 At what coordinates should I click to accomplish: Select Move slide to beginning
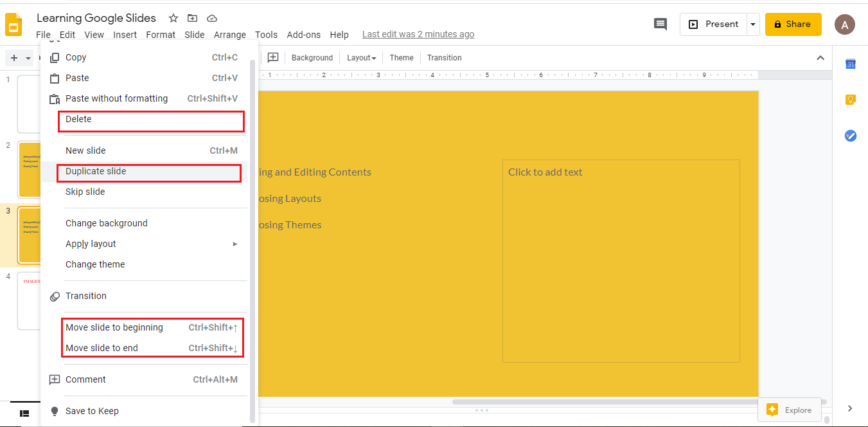(x=144, y=327)
